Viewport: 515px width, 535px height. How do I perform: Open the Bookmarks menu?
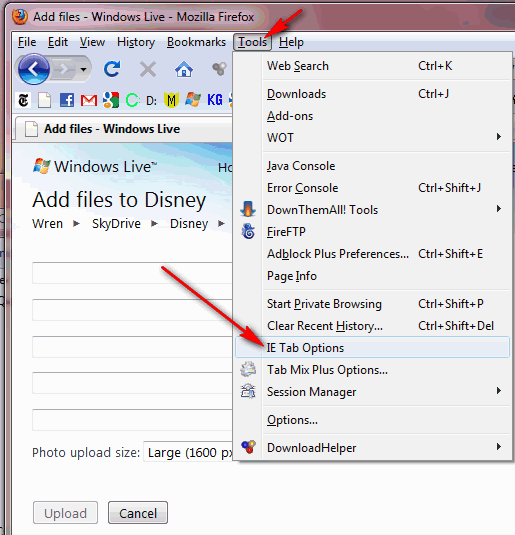196,42
